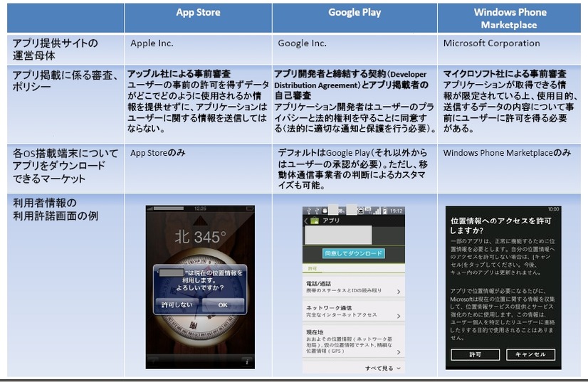The width and height of the screenshot is (588, 382).
Task: Tap 許可 on the Windows Phone screen
Action: pyautogui.click(x=475, y=354)
